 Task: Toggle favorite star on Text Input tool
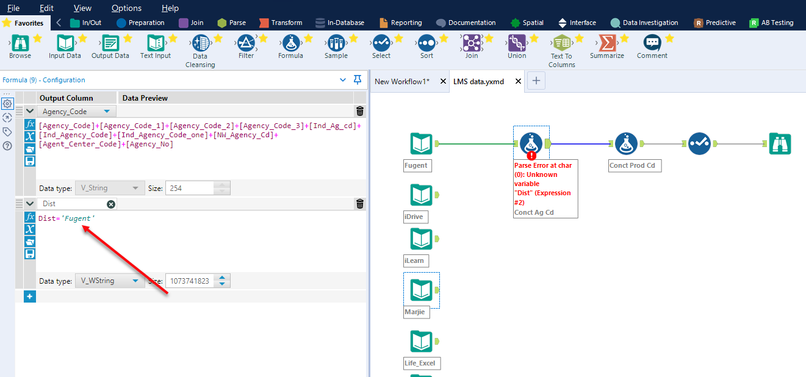[x=173, y=38]
